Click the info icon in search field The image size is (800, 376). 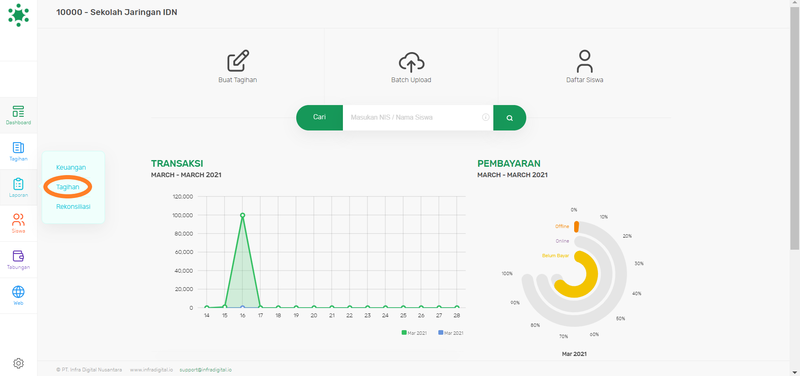(x=486, y=117)
